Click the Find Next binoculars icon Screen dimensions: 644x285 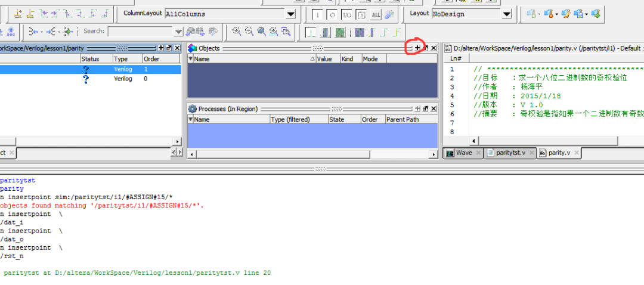coord(200,31)
